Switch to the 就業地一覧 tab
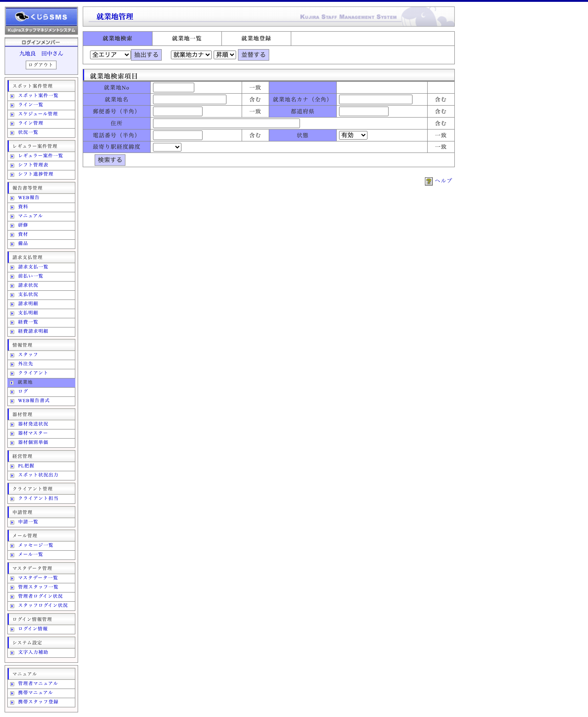The image size is (588, 717). pos(187,38)
